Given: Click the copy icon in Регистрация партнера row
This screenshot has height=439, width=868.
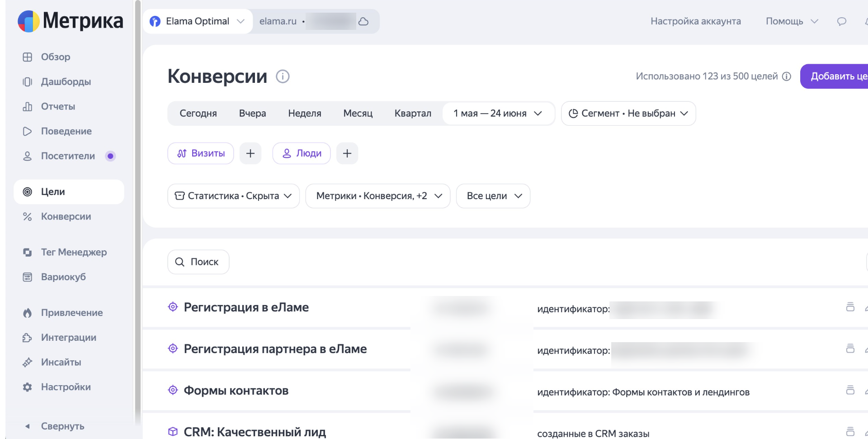Looking at the screenshot, I should [x=850, y=348].
